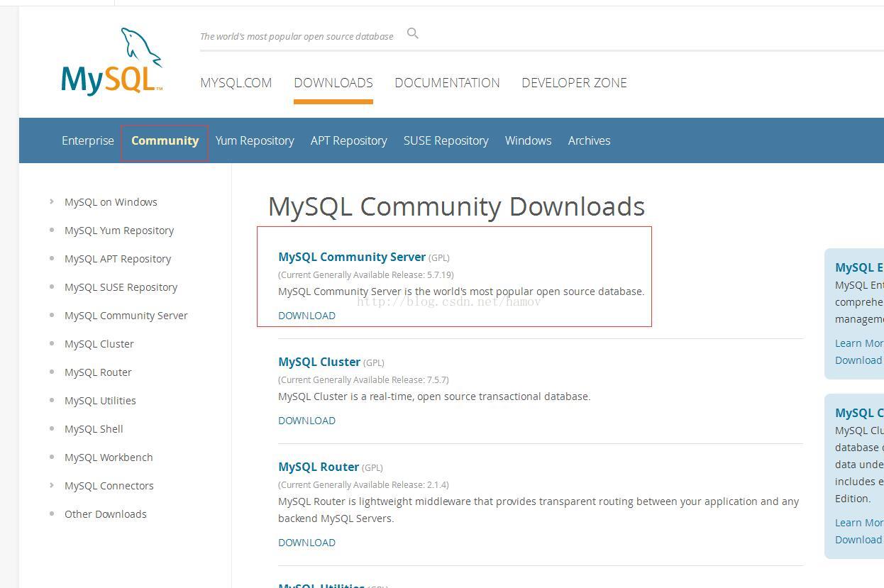Click the MySQL Community Server heading link
This screenshot has height=588, width=884.
point(352,257)
